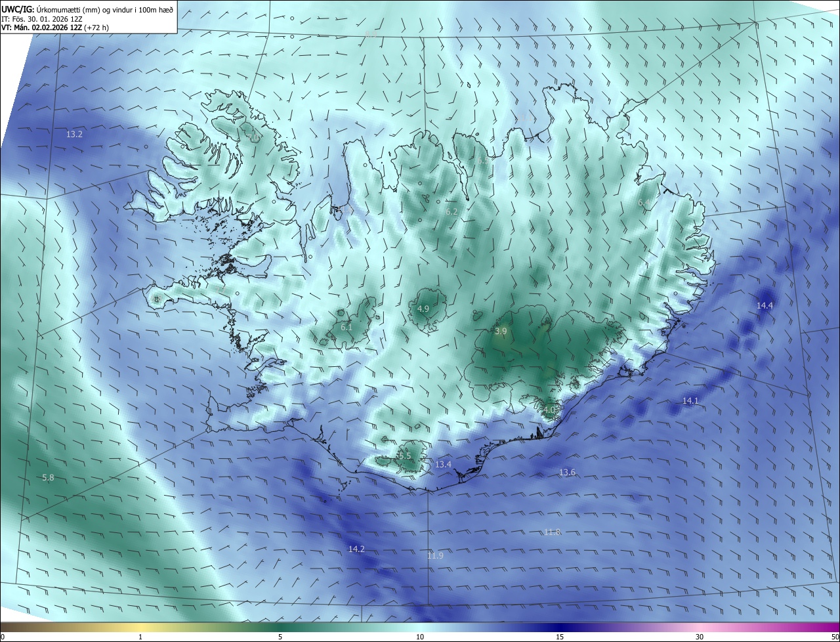Screen dimensions: 840x642
Task: Click the 14.2 value label south of Iceland
Action: [356, 549]
